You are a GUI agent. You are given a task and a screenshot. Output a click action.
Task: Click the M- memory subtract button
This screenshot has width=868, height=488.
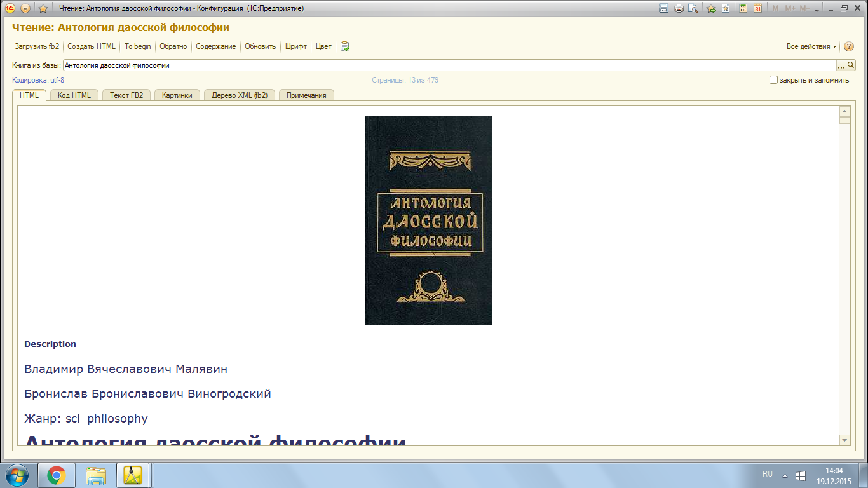(x=804, y=8)
